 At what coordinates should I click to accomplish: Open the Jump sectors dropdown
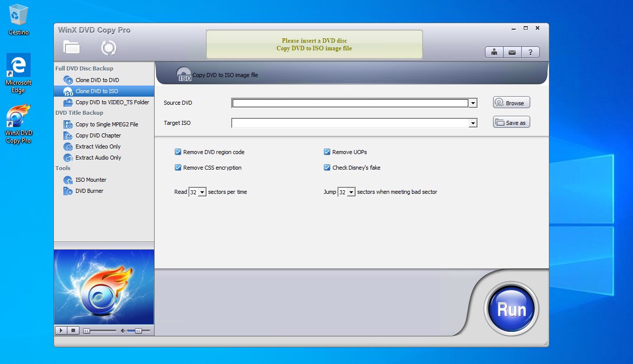(x=351, y=192)
